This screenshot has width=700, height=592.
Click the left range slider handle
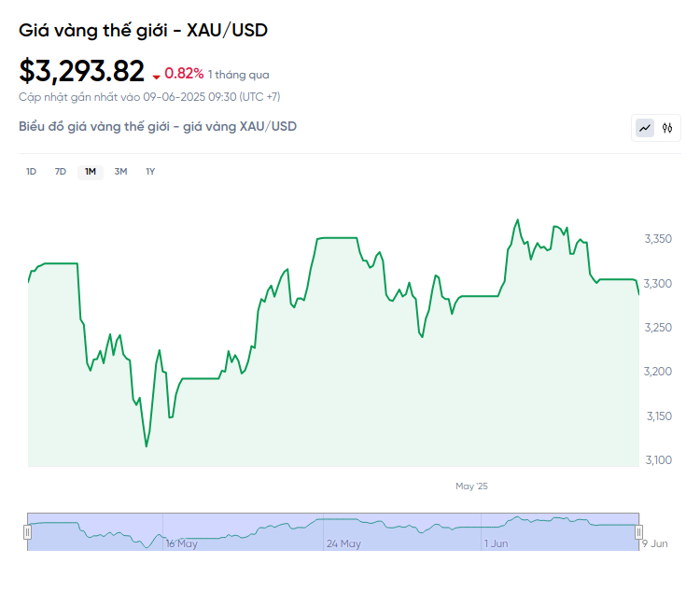pos(27,532)
